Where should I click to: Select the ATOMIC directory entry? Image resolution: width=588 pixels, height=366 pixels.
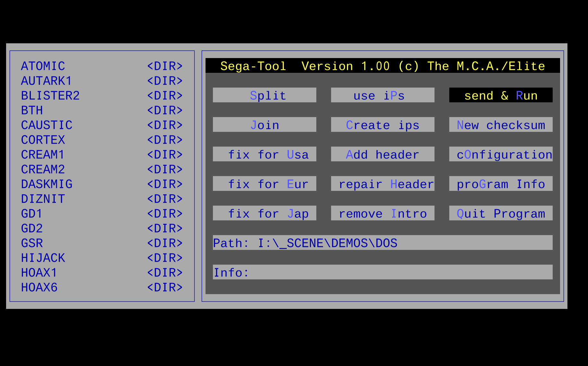tap(43, 66)
